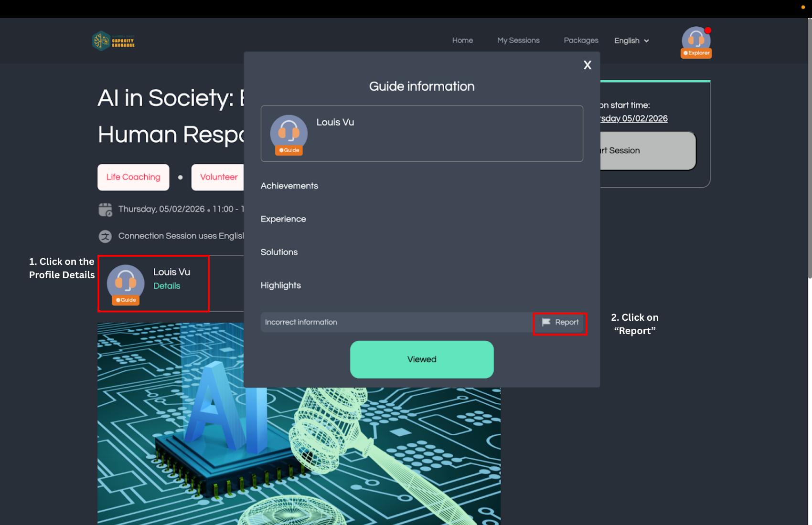Image resolution: width=812 pixels, height=525 pixels.
Task: Expand the Highlights section
Action: coord(280,285)
